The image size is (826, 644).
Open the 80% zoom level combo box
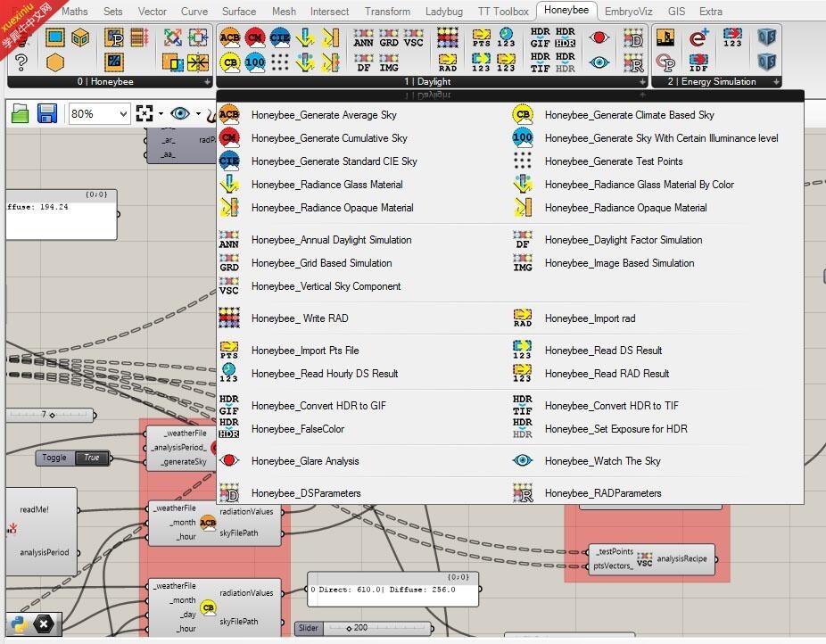pyautogui.click(x=100, y=114)
